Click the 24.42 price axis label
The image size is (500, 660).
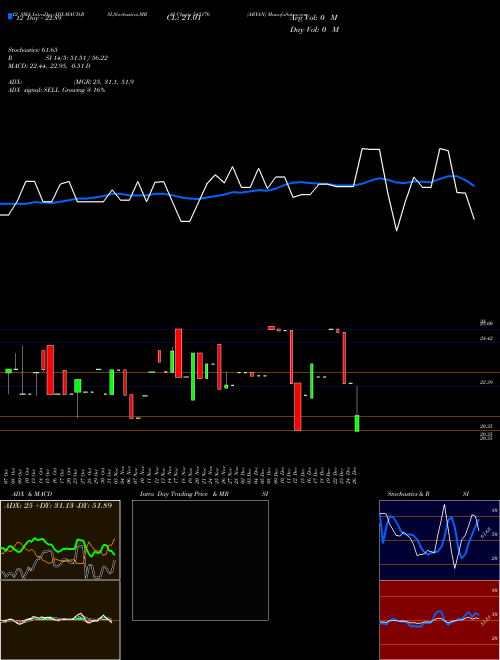click(x=486, y=338)
